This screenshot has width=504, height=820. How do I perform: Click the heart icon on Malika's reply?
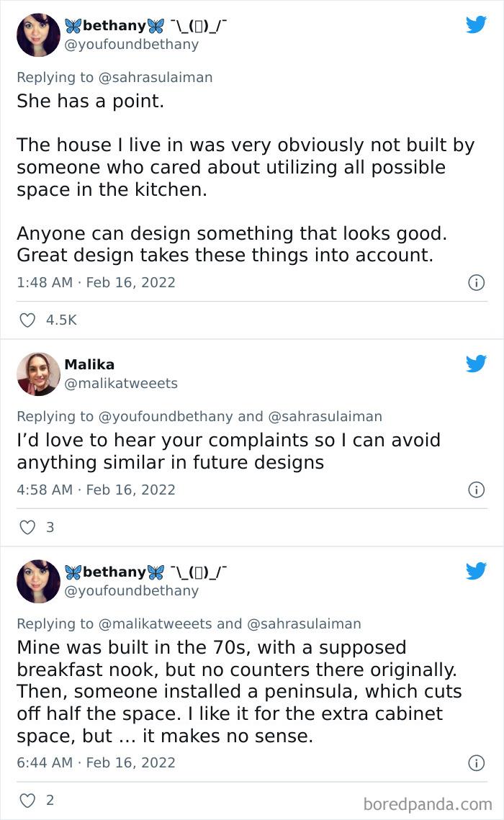coord(29,527)
